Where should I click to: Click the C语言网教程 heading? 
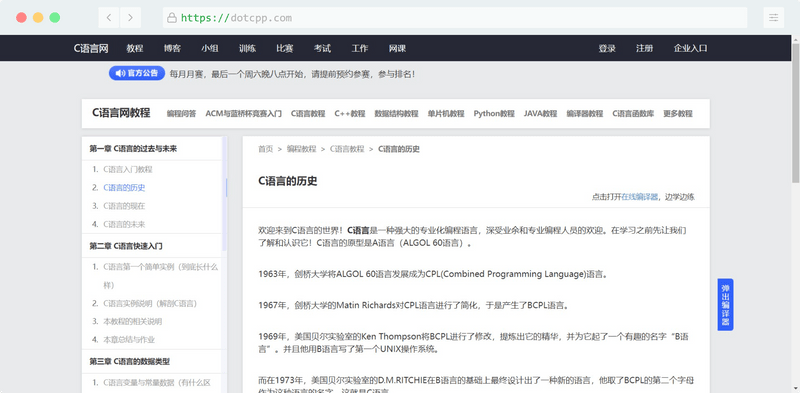(x=121, y=113)
